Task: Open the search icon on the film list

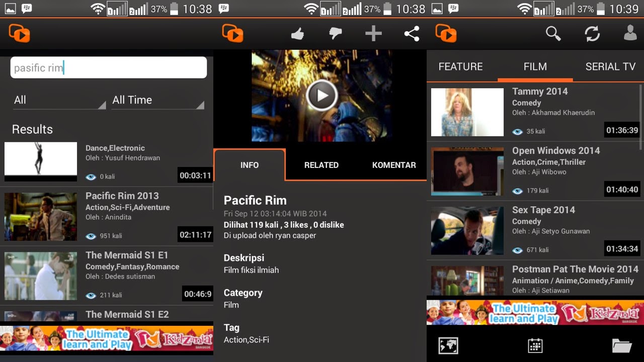Action: [x=553, y=33]
